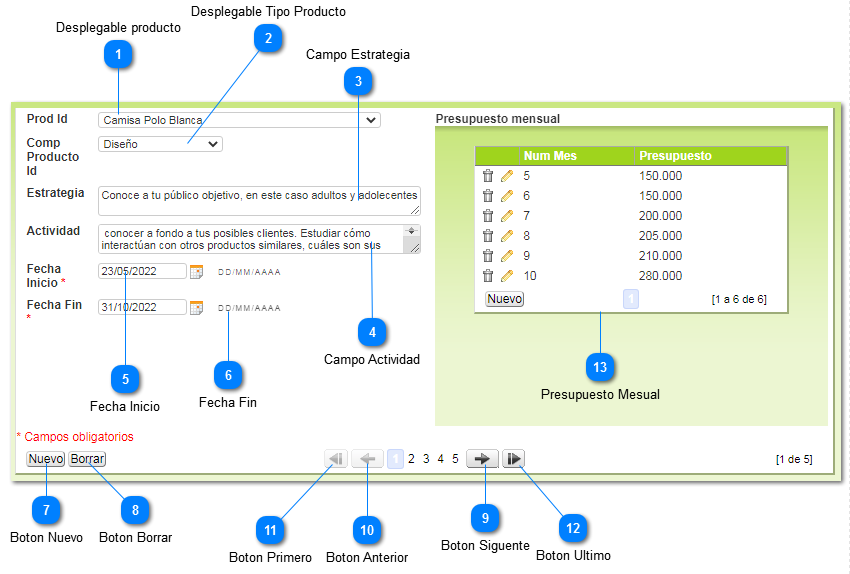The width and height of the screenshot is (850, 574).
Task: Go to the first record
Action: (336, 459)
